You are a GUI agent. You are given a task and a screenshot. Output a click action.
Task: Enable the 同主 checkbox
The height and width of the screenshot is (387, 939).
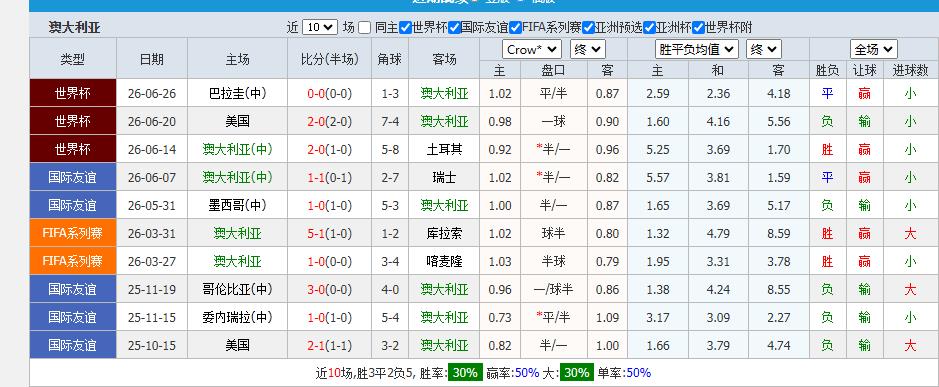[365, 27]
